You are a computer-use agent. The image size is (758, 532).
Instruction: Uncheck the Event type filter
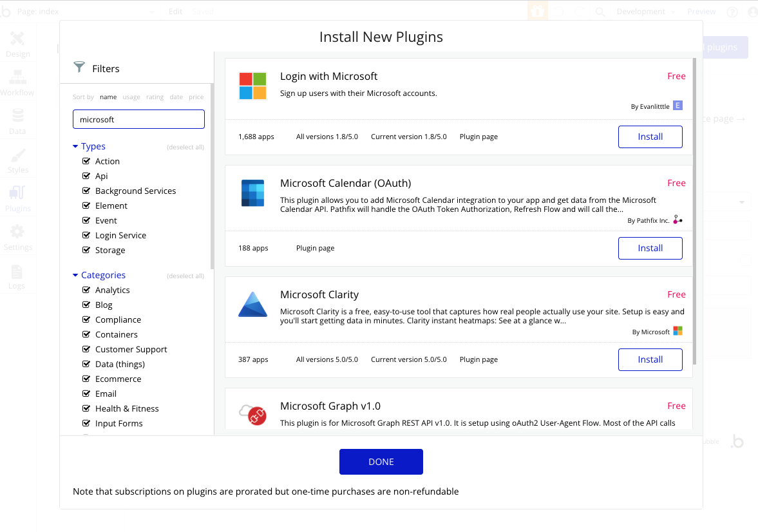click(86, 220)
